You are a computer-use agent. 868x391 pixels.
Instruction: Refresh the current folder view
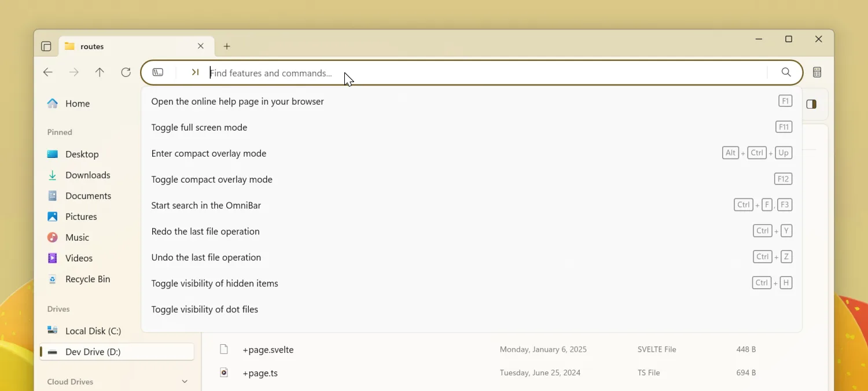(x=126, y=72)
